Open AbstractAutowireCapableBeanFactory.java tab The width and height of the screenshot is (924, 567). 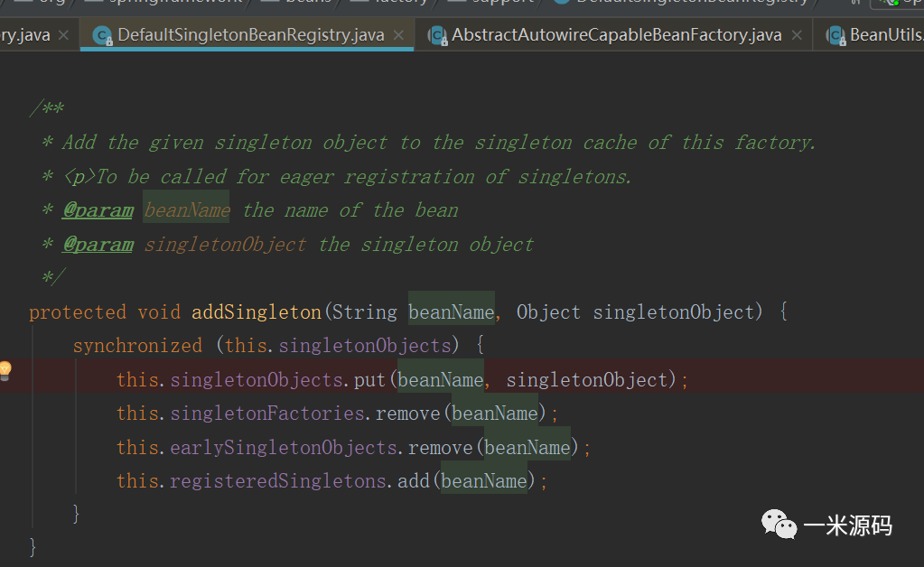(613, 35)
